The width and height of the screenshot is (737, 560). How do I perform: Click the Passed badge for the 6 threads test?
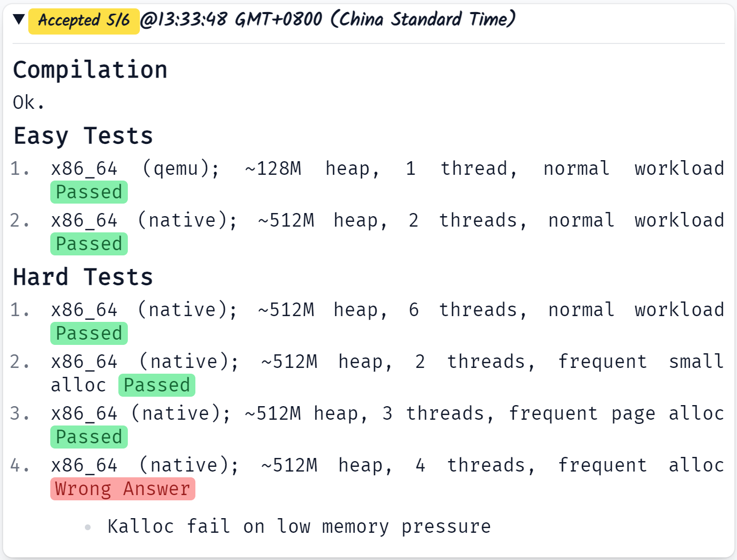click(x=89, y=333)
